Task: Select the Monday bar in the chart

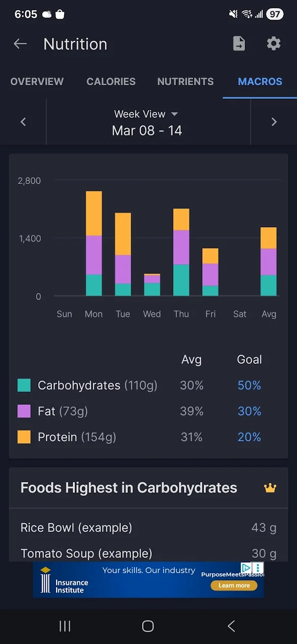Action: pos(94,244)
